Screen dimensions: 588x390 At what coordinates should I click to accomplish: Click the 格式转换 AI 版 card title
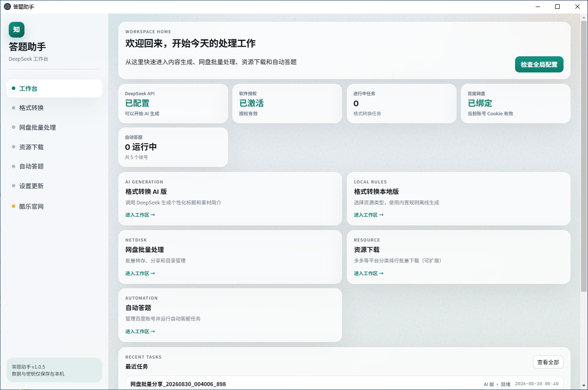pyautogui.click(x=146, y=191)
